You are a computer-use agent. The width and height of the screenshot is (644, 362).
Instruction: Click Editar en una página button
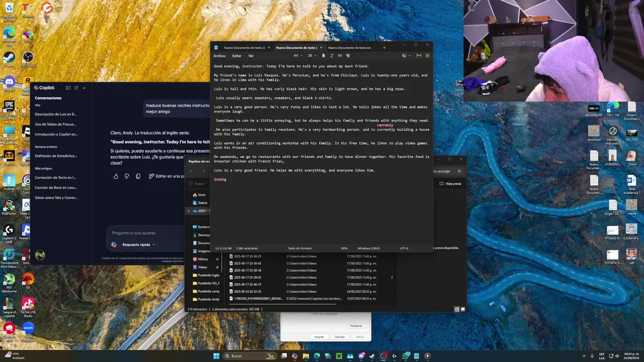(x=167, y=176)
